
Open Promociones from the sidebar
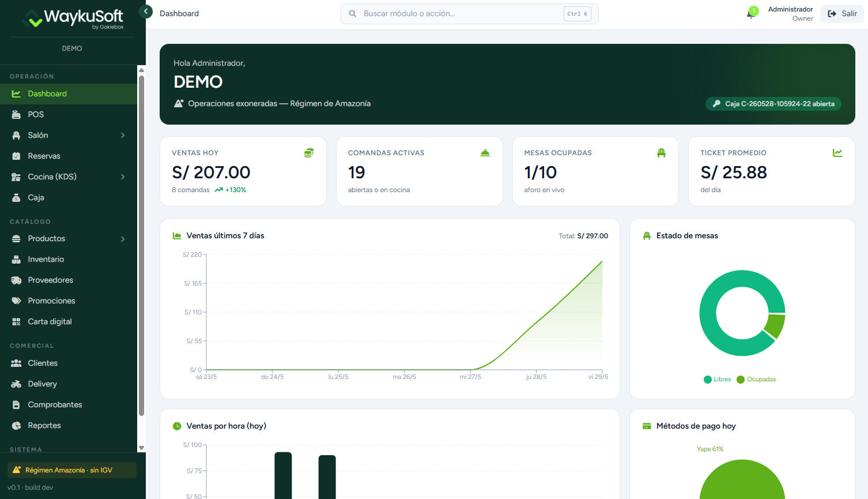click(69, 301)
